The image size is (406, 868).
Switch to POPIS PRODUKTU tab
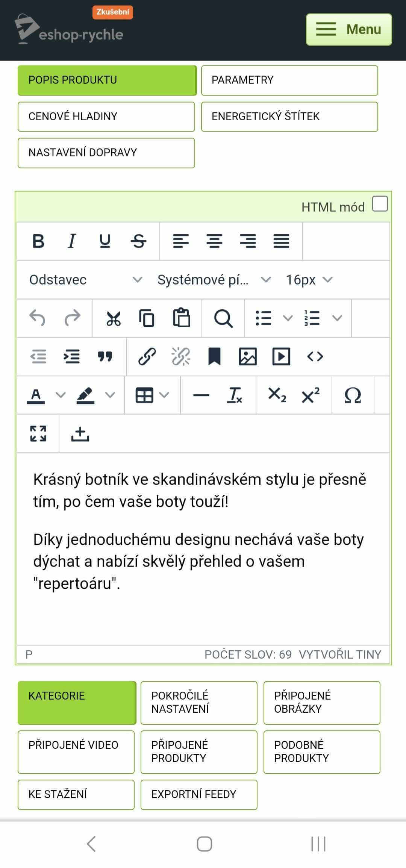coord(107,80)
